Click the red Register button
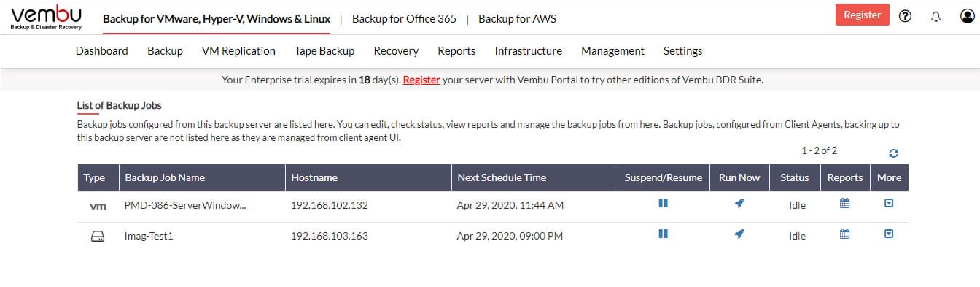980x287 pixels. tap(862, 15)
